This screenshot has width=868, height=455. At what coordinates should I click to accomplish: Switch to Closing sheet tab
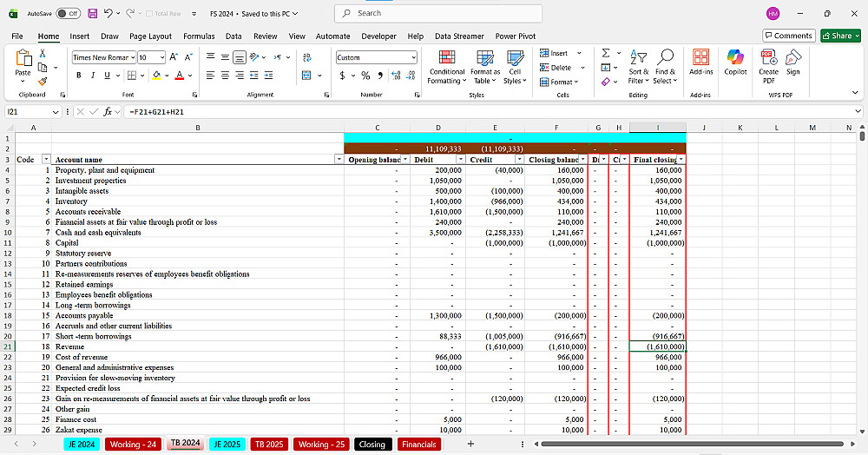tap(372, 444)
